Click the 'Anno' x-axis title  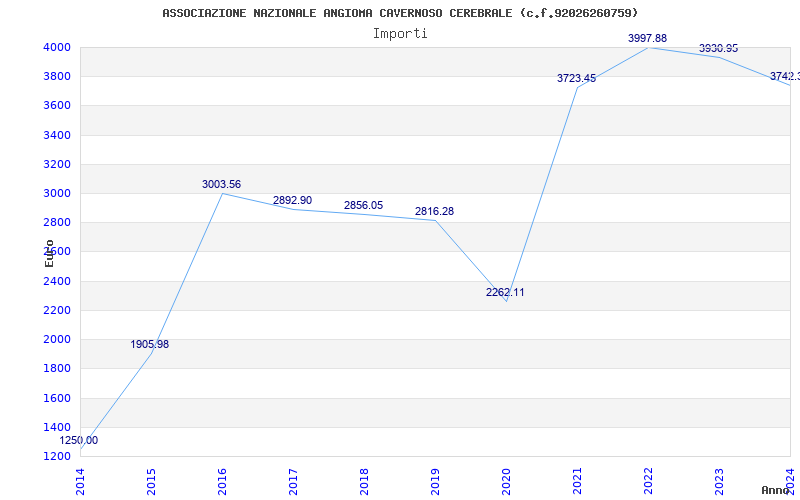point(776,490)
